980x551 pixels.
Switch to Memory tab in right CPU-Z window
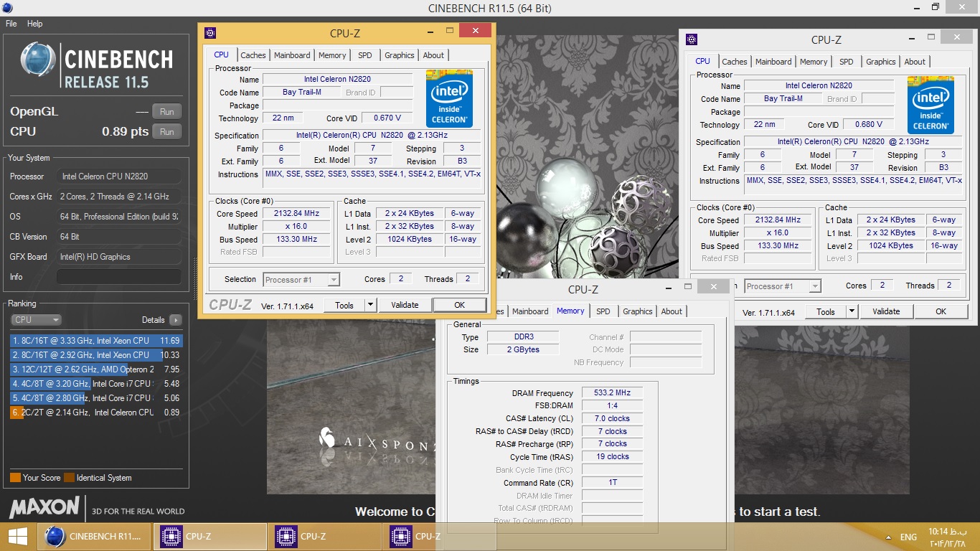coord(814,62)
